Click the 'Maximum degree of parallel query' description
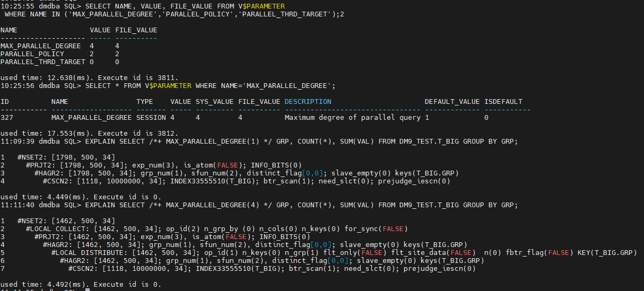This screenshot has height=291, width=644. tap(353, 117)
